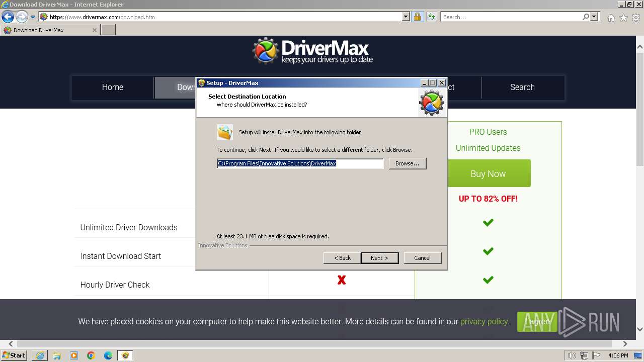Switch to the DriverMax Setup taskbar item
Viewport: 644px width, 362px height.
click(125, 355)
